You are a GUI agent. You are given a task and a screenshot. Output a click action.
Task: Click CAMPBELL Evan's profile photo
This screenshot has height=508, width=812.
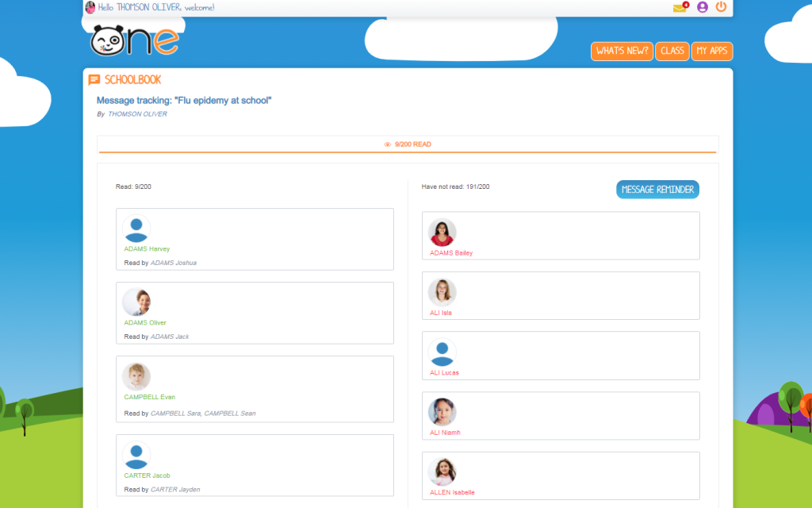click(136, 376)
